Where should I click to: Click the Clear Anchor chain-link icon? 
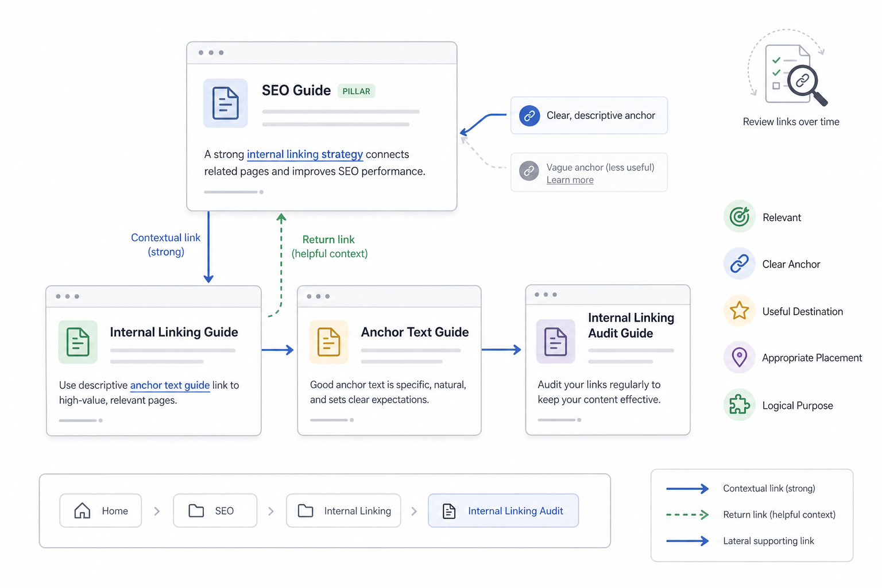[x=740, y=264]
